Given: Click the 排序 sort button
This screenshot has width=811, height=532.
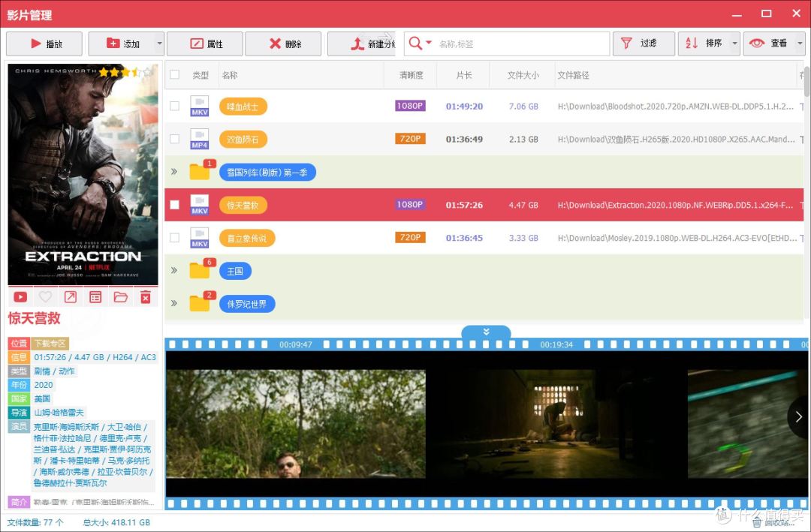Looking at the screenshot, I should [704, 44].
